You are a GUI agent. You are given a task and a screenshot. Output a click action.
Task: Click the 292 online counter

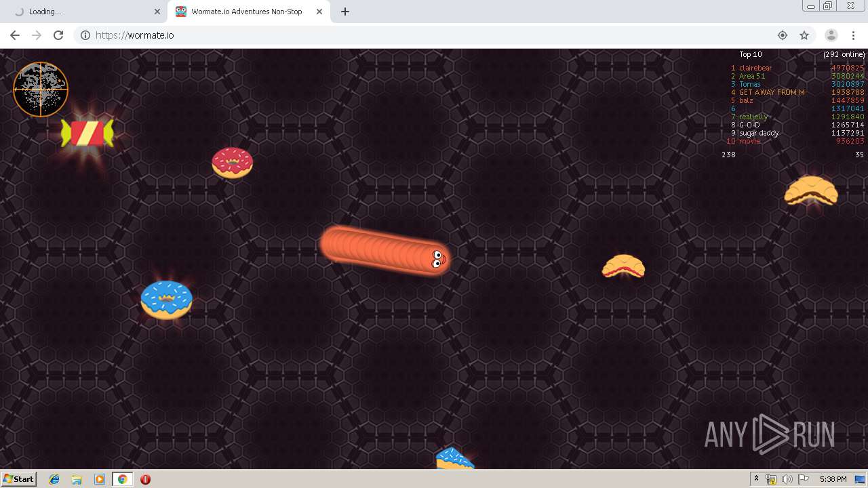coord(844,54)
